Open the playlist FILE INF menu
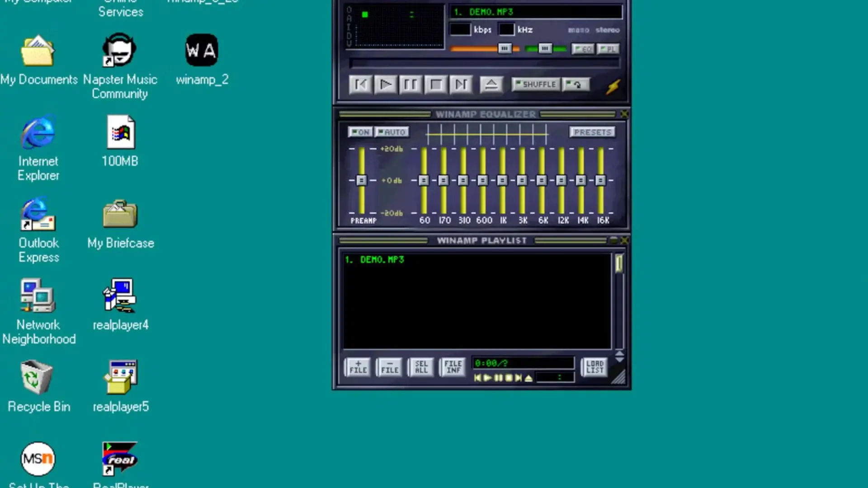The height and width of the screenshot is (488, 868). (453, 367)
